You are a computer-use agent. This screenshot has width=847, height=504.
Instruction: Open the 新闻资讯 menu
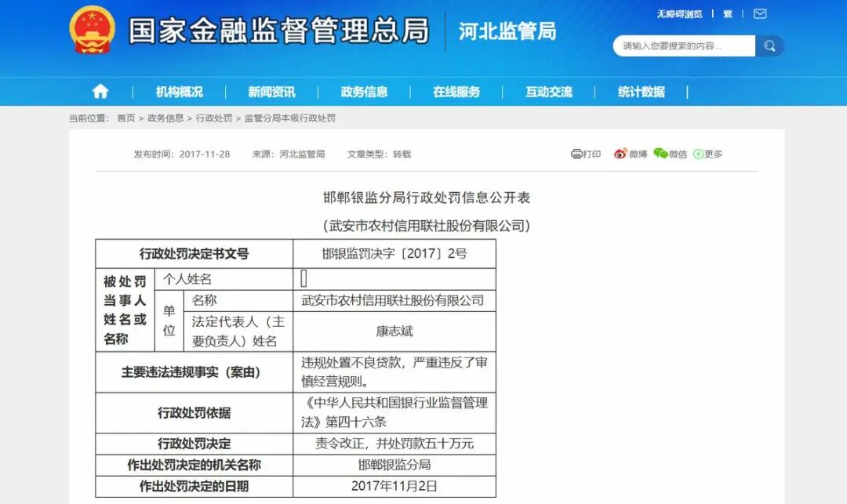coord(271,92)
